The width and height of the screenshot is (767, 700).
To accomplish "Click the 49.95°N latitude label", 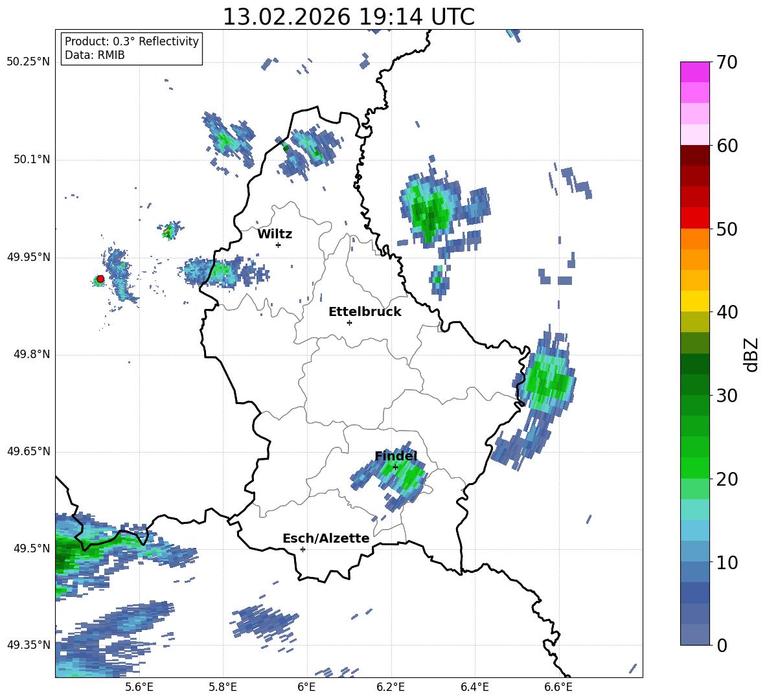I will tap(29, 257).
